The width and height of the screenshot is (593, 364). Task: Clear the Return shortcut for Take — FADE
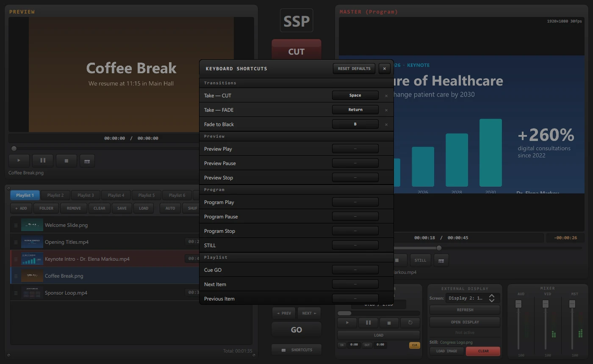[386, 110]
